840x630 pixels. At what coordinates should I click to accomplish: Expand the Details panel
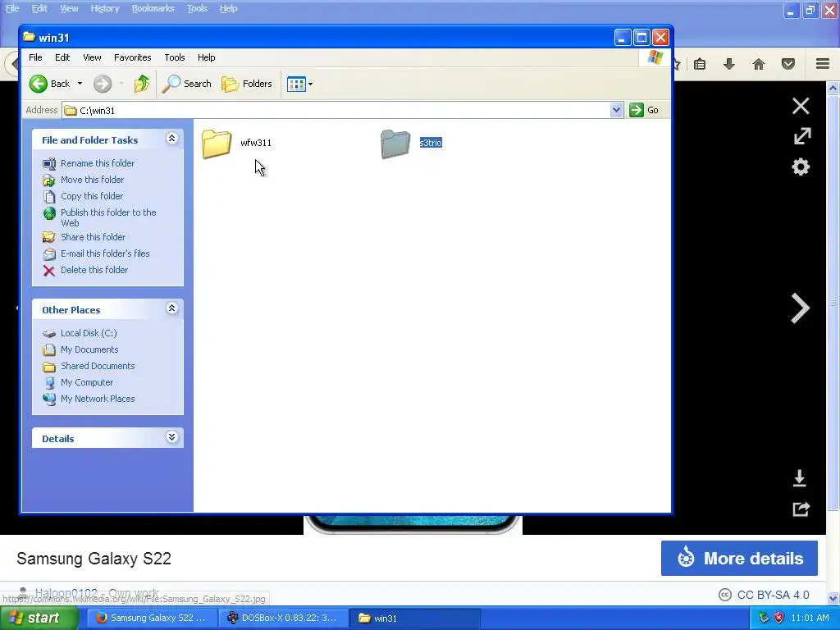[171, 437]
